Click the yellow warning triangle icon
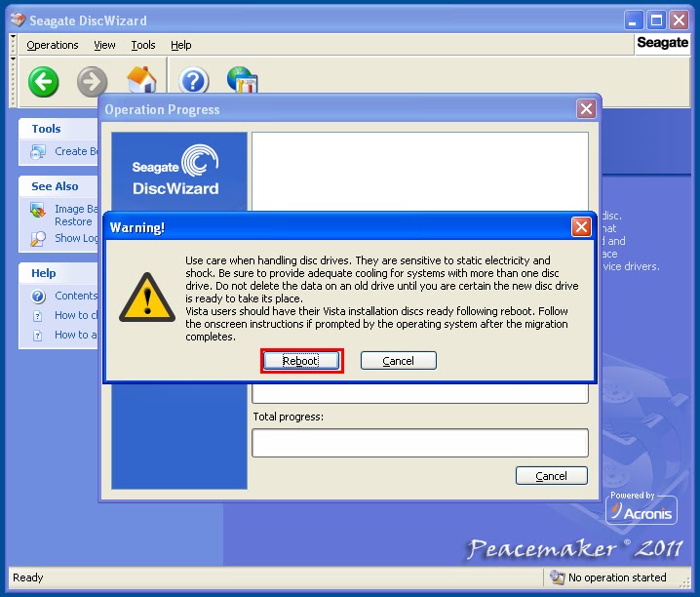 click(147, 298)
